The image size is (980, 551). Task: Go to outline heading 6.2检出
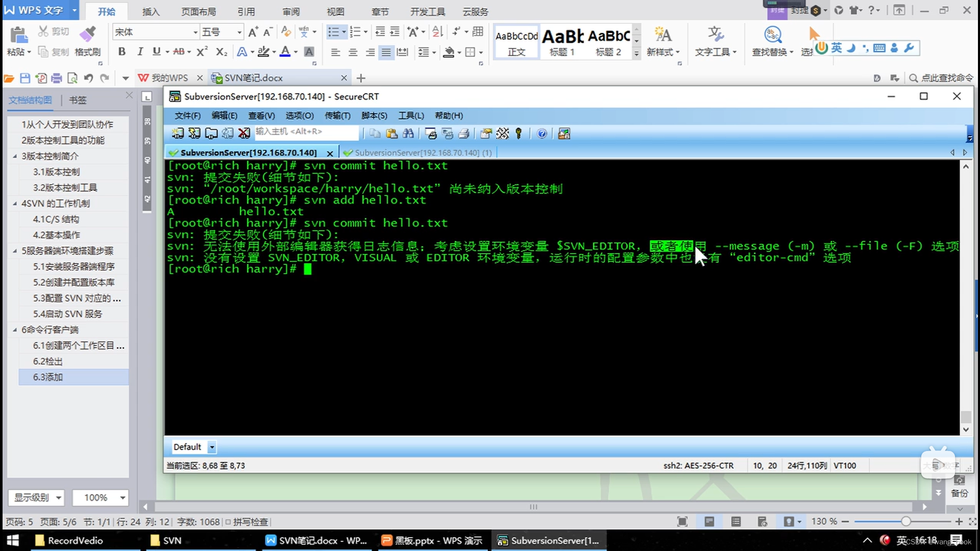pos(47,361)
